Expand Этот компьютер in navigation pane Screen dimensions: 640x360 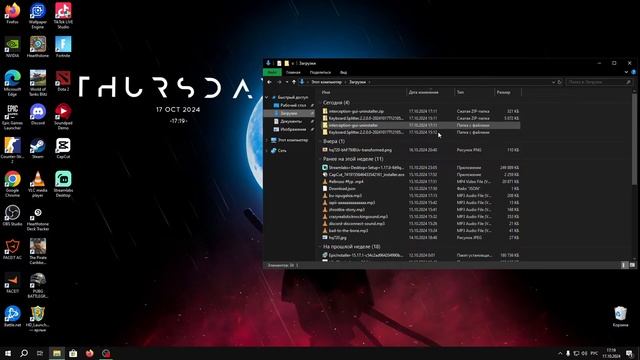pyautogui.click(x=267, y=140)
